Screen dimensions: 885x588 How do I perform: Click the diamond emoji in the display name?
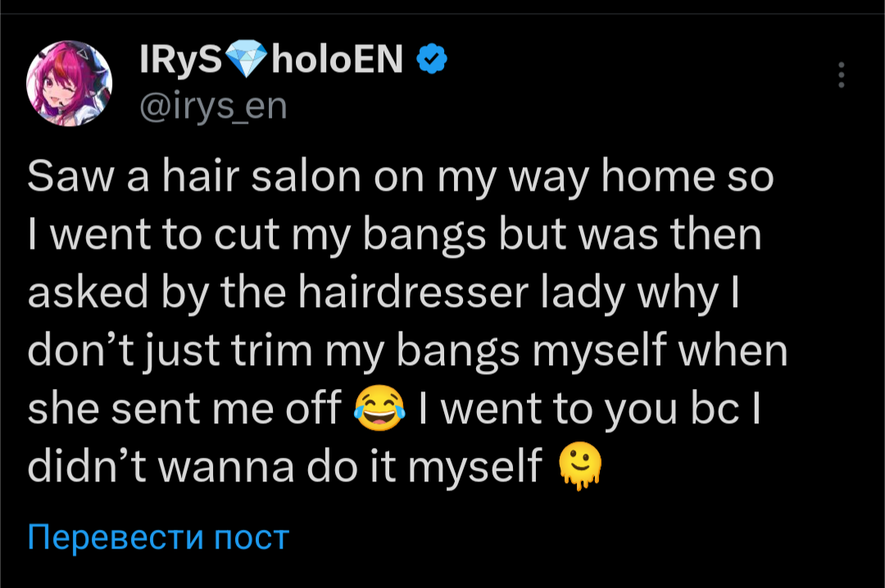(247, 59)
